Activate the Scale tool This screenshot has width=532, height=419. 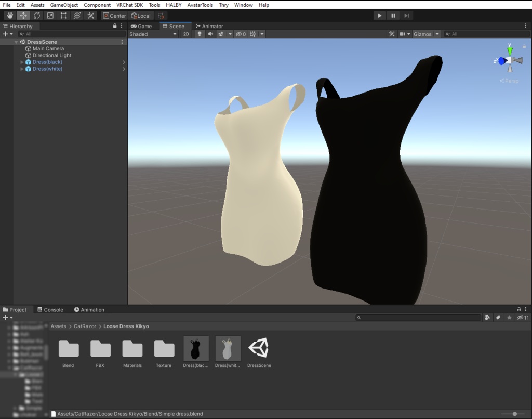coord(49,15)
